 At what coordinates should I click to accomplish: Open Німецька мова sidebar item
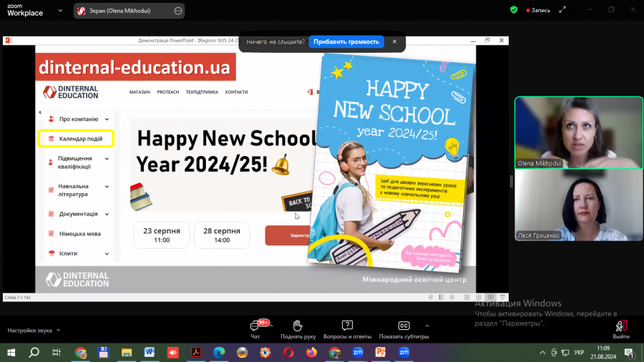79,233
